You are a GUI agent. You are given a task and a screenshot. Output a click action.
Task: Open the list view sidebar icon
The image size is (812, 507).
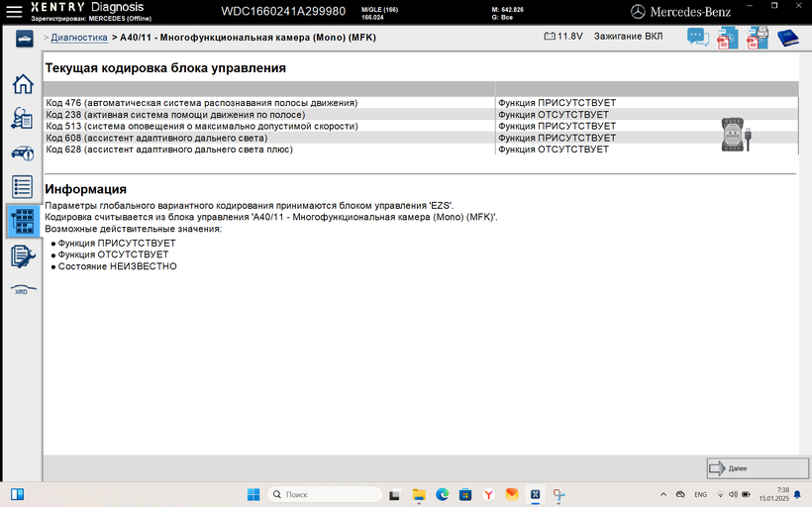(x=22, y=187)
